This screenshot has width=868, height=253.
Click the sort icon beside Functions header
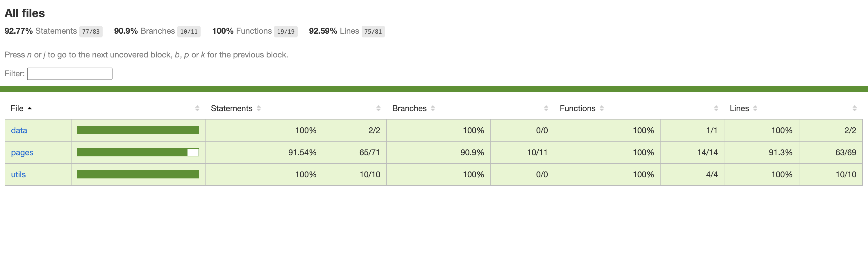click(602, 108)
